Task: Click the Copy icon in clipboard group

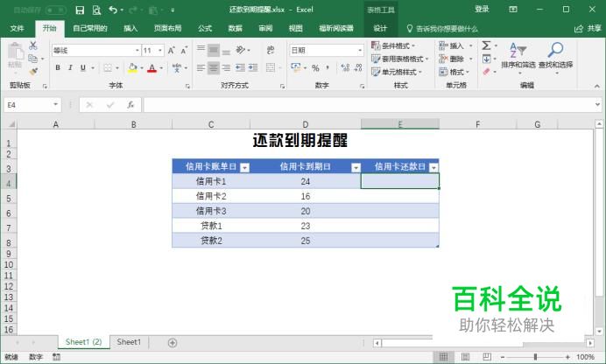Action: click(x=33, y=59)
